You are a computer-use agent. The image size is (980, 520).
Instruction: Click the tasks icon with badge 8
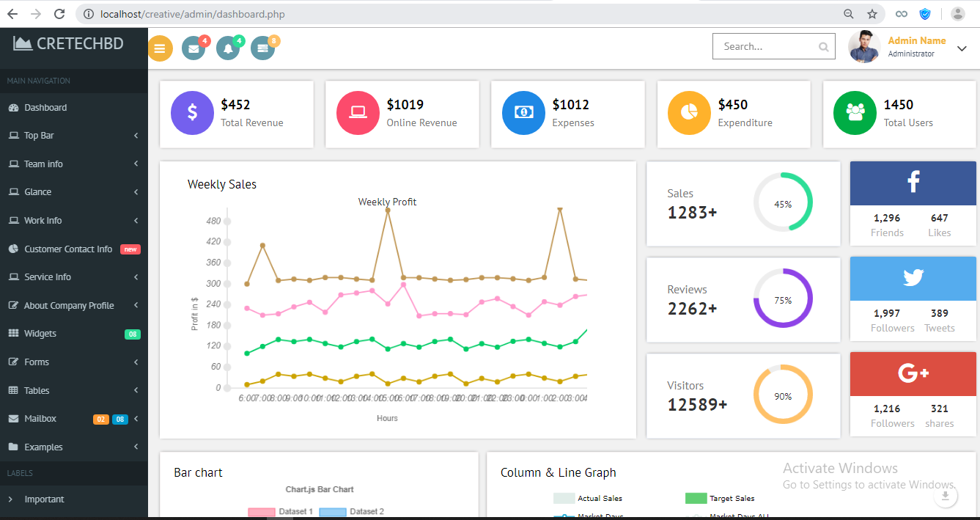262,48
